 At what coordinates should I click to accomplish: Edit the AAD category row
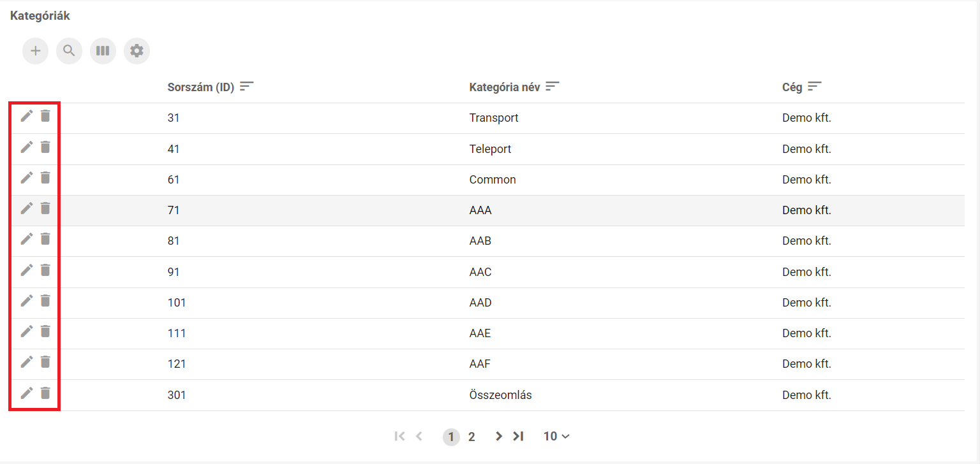pos(26,301)
